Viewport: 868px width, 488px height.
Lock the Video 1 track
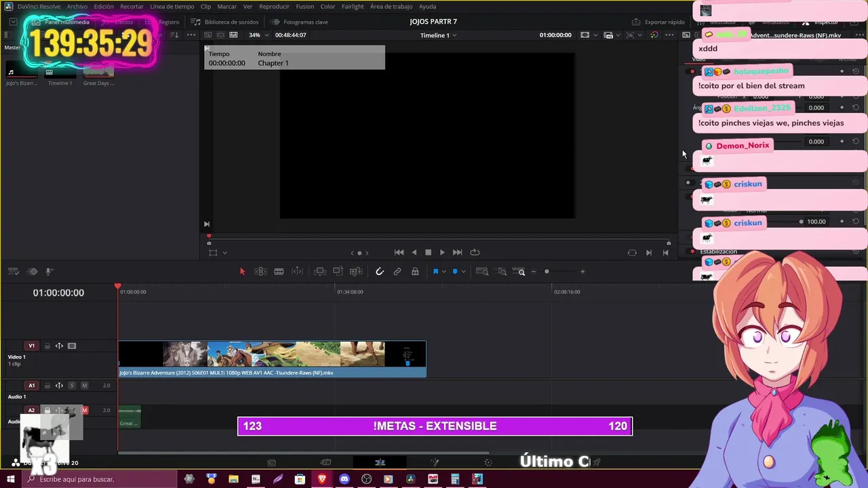(x=47, y=346)
